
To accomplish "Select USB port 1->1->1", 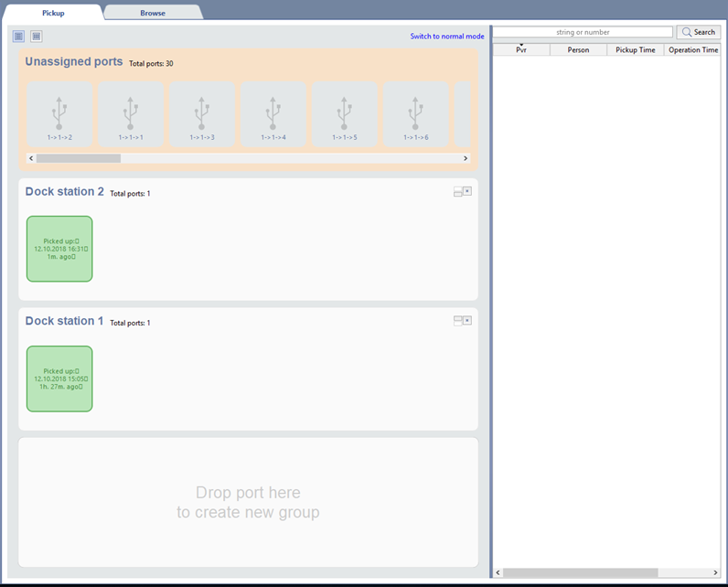I will click(x=131, y=115).
